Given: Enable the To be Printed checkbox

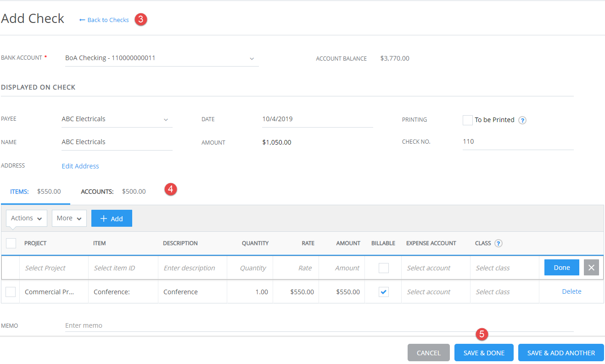Looking at the screenshot, I should point(468,120).
